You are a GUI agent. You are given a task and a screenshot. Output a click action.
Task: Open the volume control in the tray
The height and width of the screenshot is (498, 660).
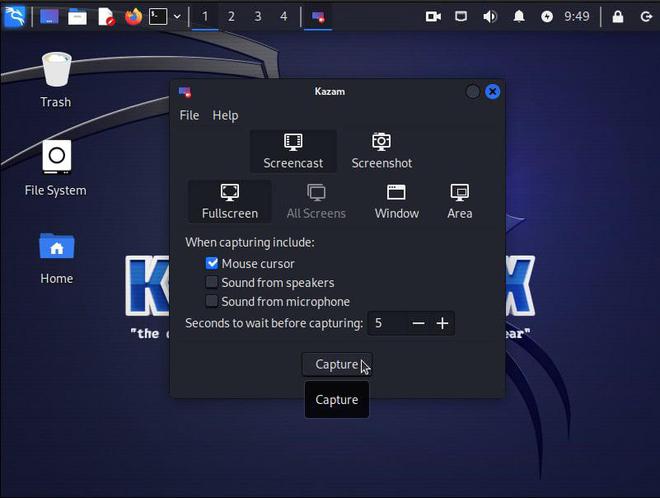490,17
